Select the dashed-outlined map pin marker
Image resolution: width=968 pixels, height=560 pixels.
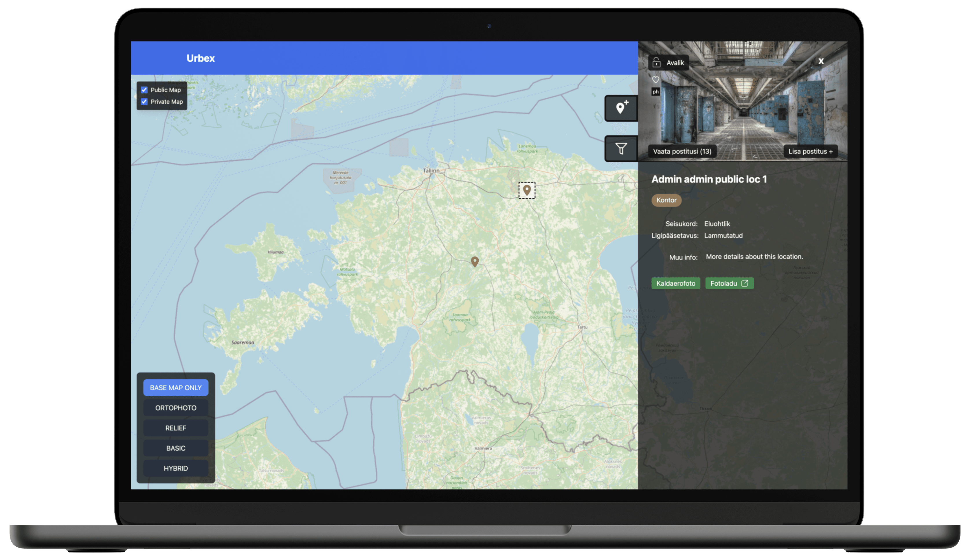[527, 190]
